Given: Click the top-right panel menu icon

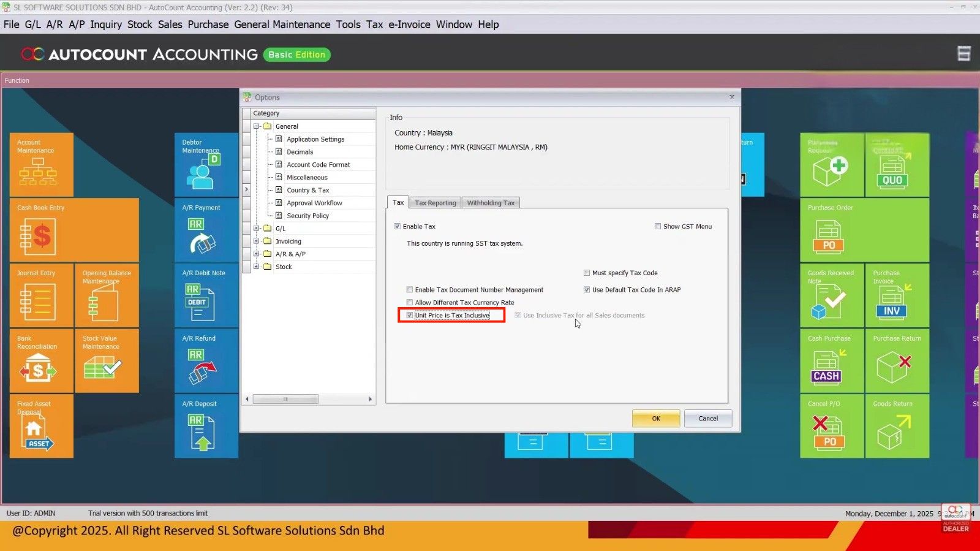Looking at the screenshot, I should 964,54.
